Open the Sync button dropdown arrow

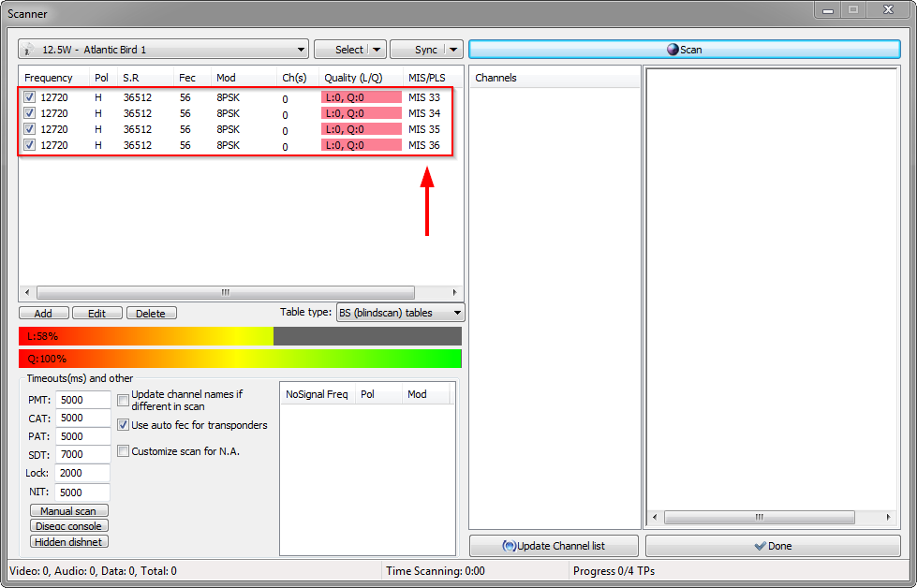tap(452, 50)
